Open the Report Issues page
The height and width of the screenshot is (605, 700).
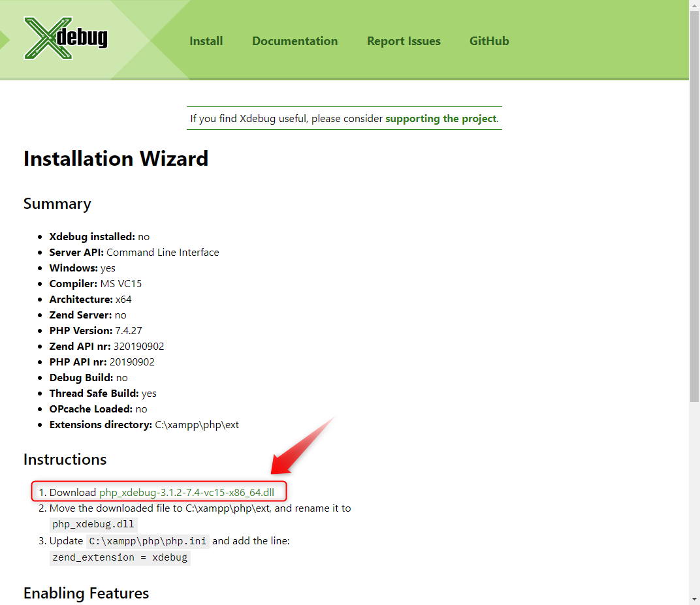[404, 41]
